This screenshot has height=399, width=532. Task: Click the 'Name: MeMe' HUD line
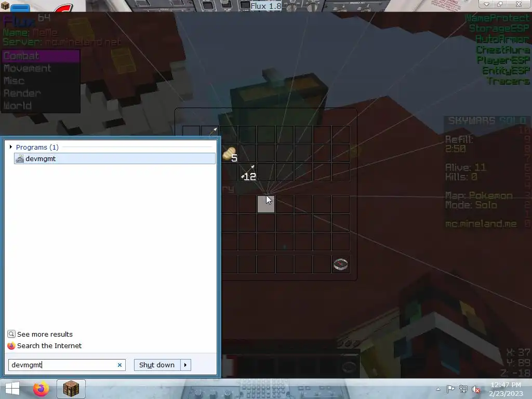(x=30, y=33)
